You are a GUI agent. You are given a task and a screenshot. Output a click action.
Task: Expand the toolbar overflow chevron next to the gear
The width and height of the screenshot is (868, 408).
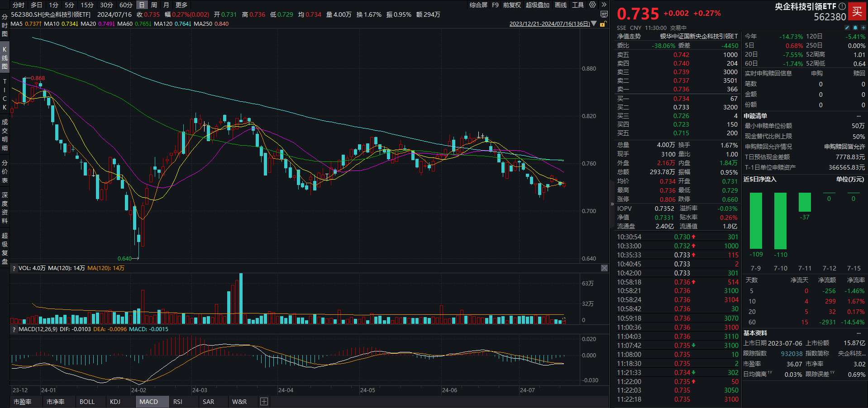click(x=604, y=5)
